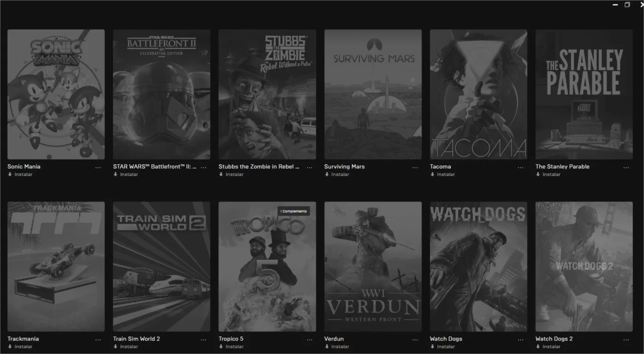Install Surviving Mars with Instalar
Viewport: 644px width, 354px height.
(337, 175)
